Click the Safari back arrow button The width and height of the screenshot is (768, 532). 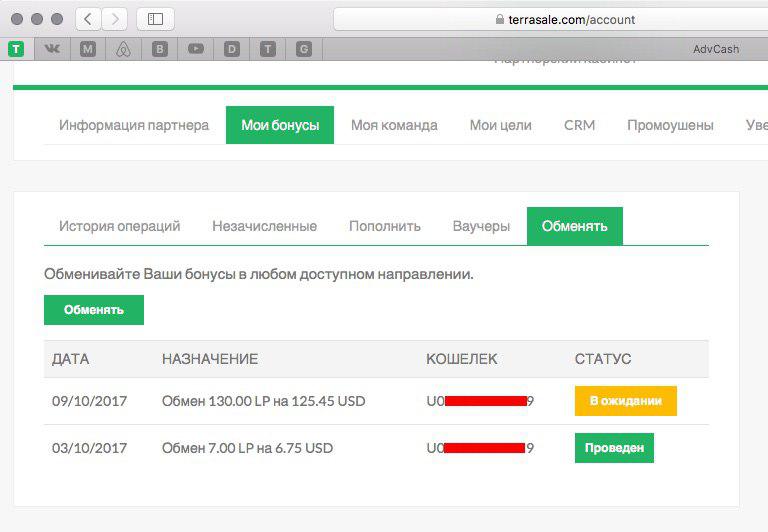(88, 19)
